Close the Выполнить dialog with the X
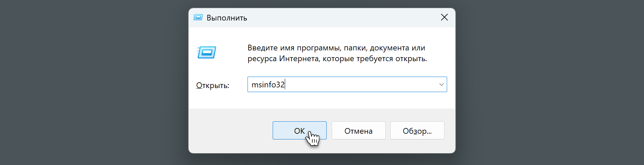 (x=444, y=17)
